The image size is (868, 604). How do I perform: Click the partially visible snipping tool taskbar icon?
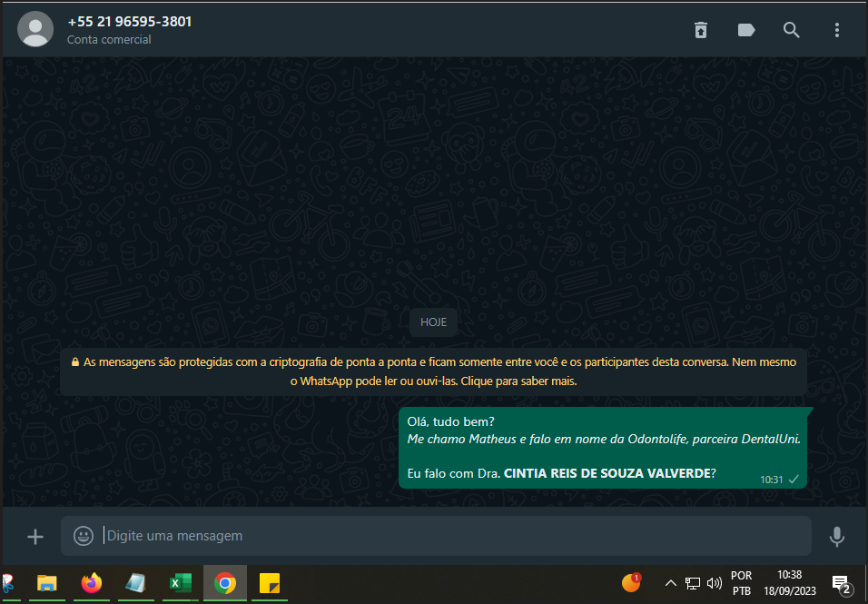[x=8, y=583]
